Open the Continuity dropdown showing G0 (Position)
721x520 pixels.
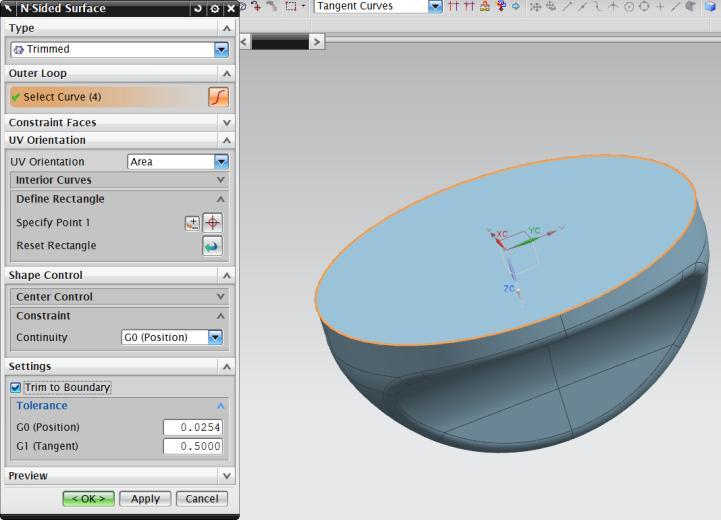click(x=215, y=337)
